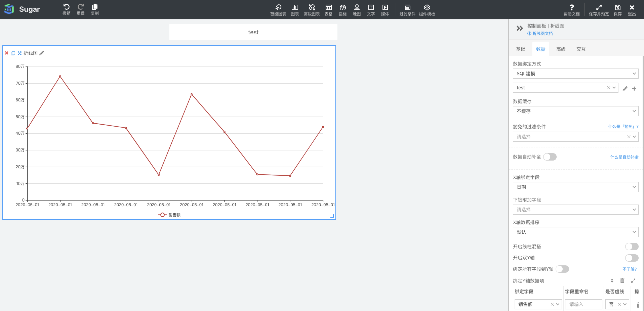Screen dimensions: 644x311
Task: Edit the 折线图 chart title pencil
Action: [42, 53]
